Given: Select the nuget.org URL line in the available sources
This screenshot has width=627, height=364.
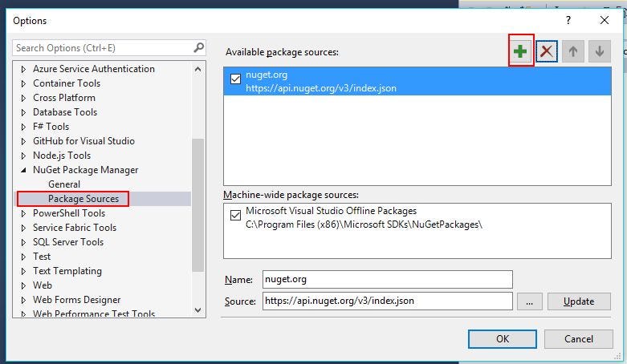Looking at the screenshot, I should [x=320, y=88].
